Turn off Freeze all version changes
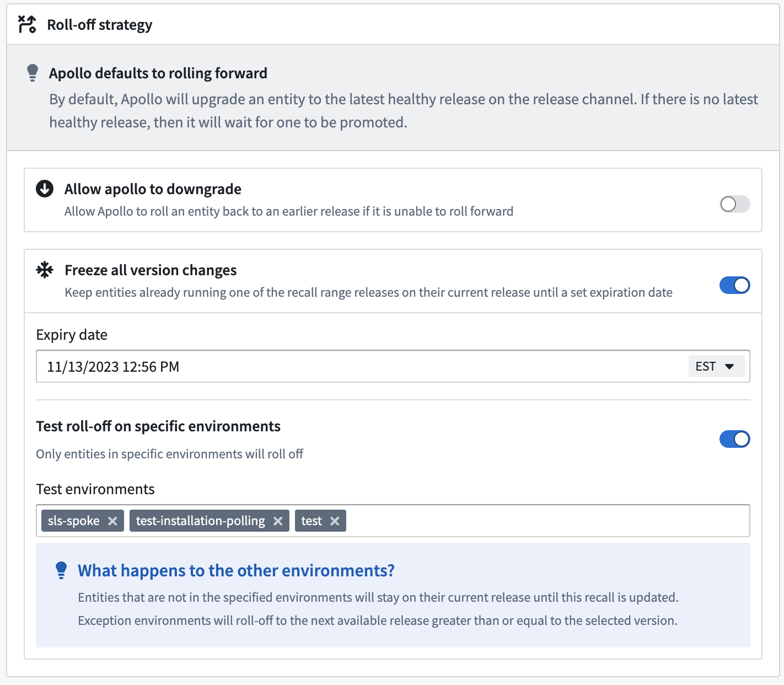This screenshot has width=784, height=685. tap(735, 285)
